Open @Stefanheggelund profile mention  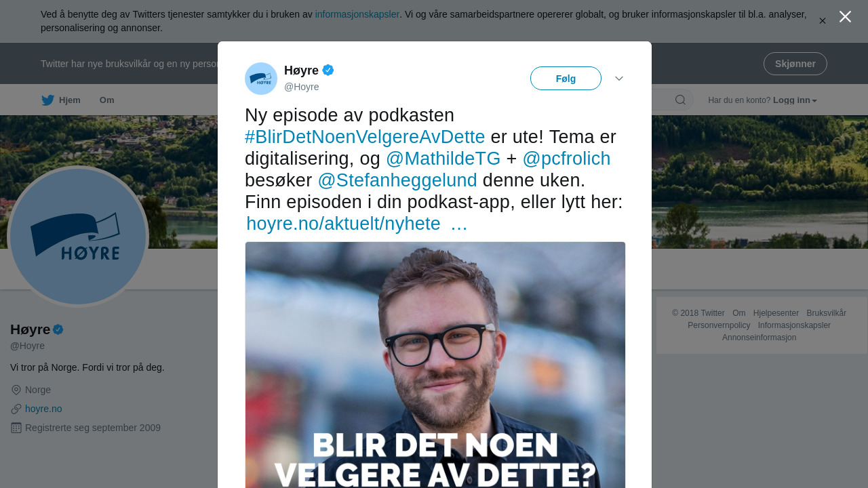(x=397, y=180)
